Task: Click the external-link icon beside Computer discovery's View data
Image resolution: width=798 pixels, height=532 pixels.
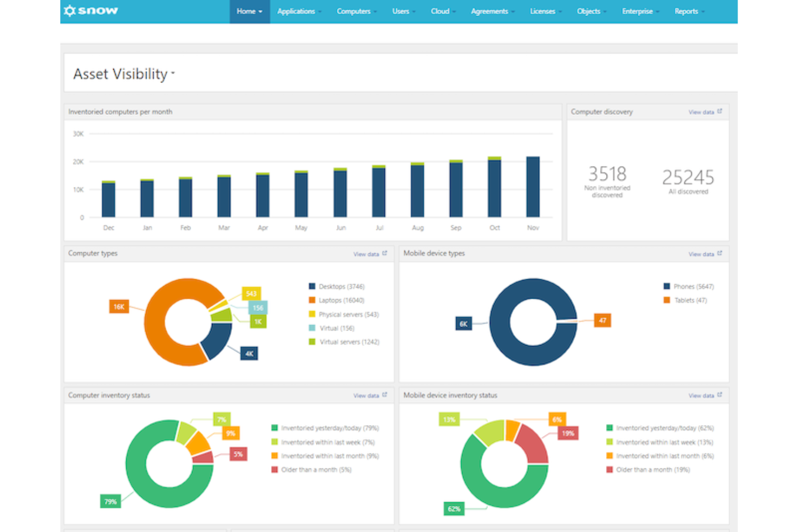Action: [720, 111]
